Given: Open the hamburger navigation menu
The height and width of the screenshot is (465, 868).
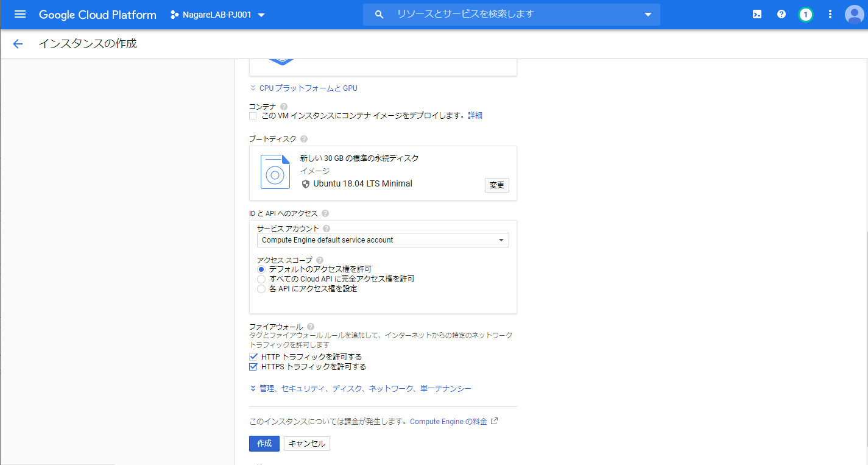Looking at the screenshot, I should 20,15.
